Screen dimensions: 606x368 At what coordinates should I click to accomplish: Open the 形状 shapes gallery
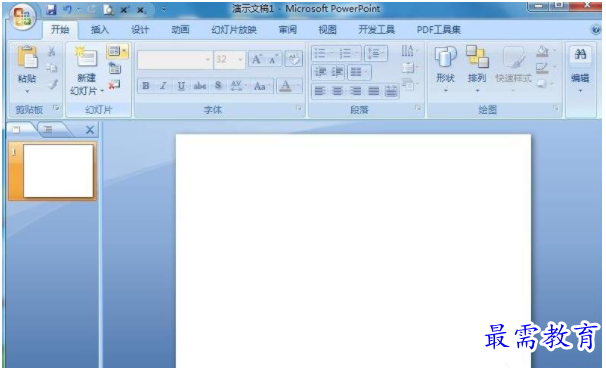(445, 69)
